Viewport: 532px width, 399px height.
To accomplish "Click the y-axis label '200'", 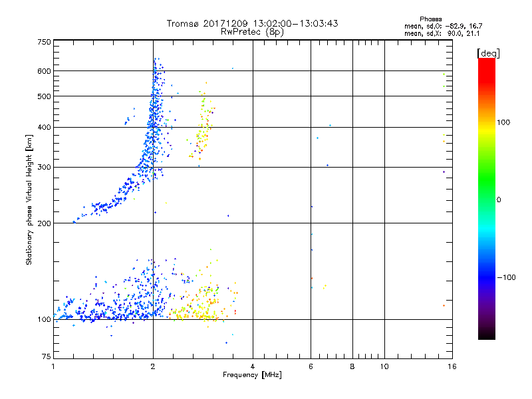I will coord(44,223).
